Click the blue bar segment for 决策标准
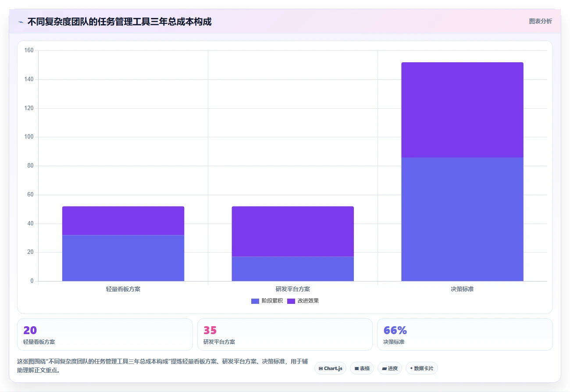 tap(462, 219)
